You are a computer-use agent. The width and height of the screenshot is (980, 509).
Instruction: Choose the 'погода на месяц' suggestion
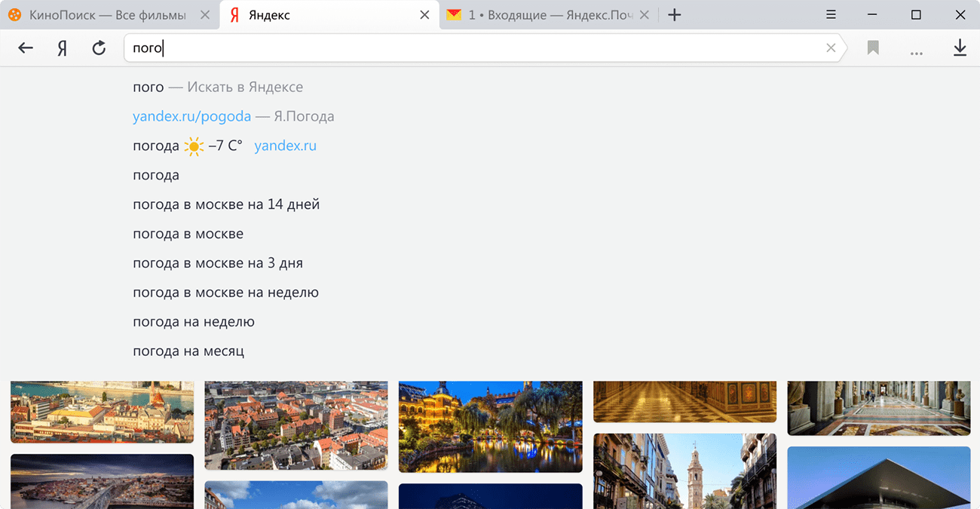point(188,351)
